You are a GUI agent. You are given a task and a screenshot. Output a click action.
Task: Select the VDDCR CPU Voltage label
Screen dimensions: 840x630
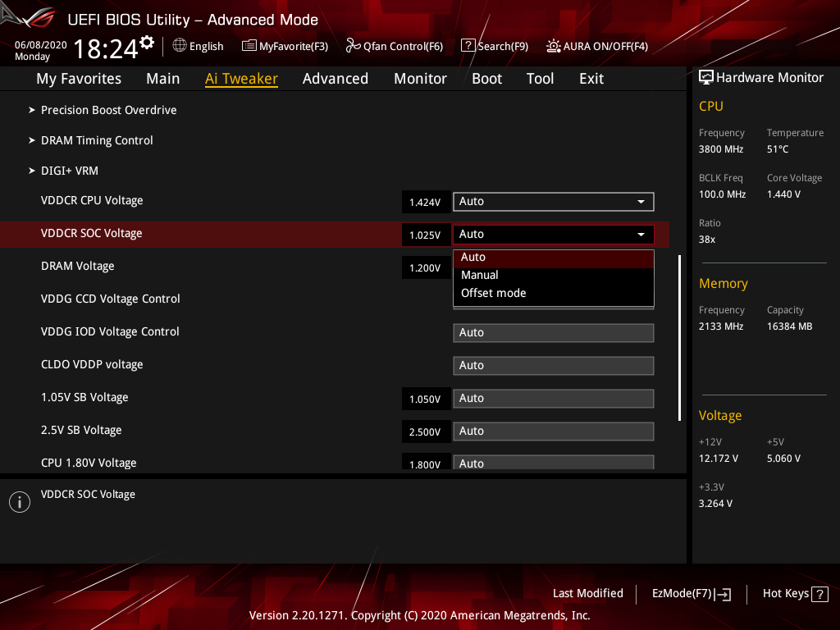point(92,200)
